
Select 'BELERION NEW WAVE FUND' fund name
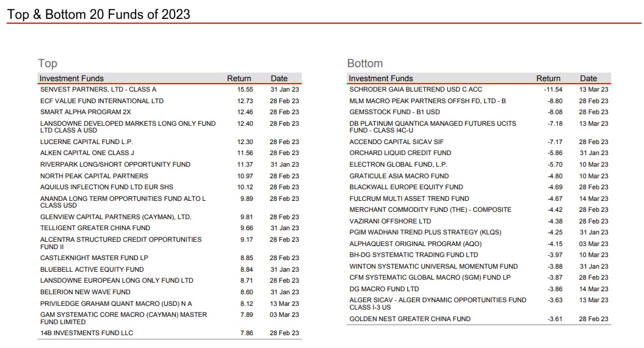85,292
